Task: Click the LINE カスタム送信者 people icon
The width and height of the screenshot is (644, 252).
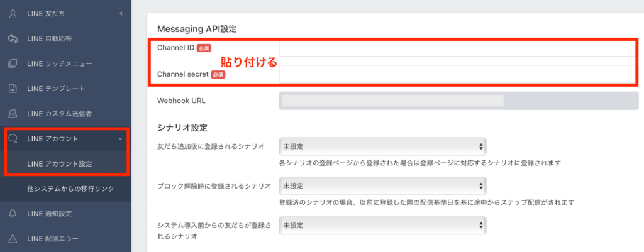Action: tap(13, 113)
